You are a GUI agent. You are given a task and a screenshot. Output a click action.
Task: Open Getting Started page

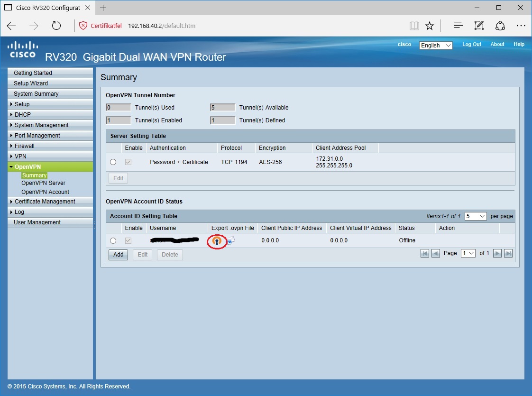point(50,73)
